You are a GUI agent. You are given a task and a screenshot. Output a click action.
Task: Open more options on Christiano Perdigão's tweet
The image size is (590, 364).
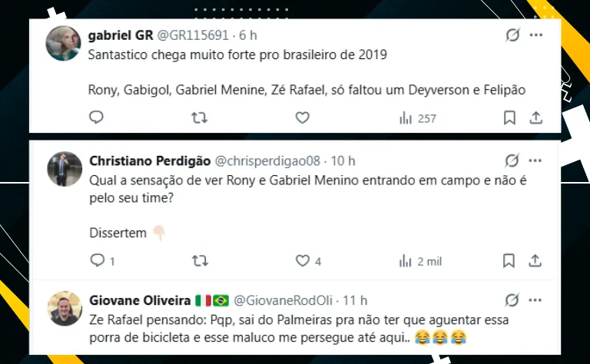click(x=536, y=160)
